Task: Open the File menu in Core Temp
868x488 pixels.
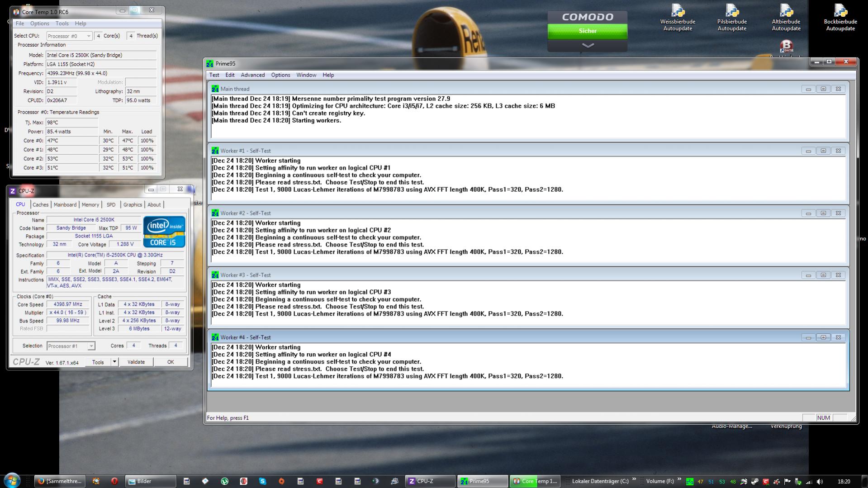Action: (x=20, y=24)
